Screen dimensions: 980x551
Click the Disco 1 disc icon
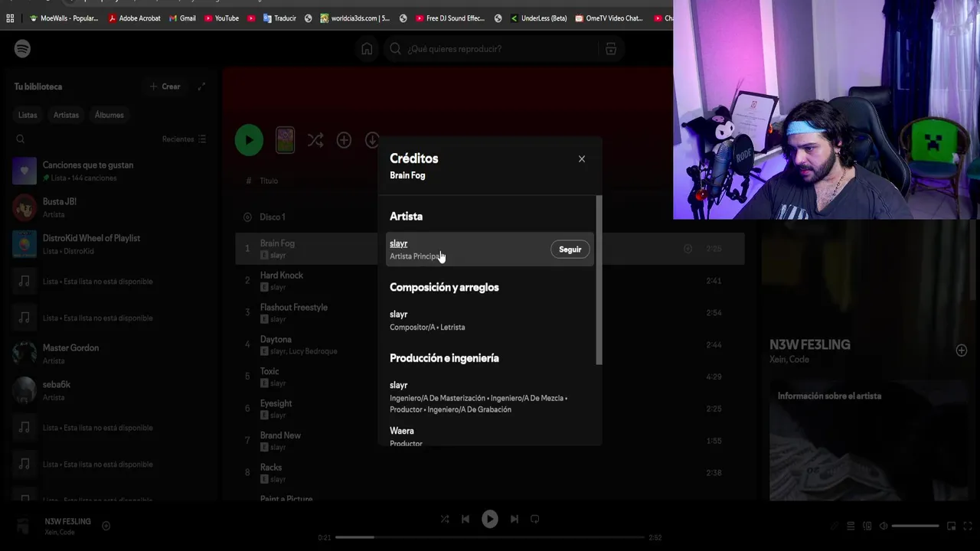coord(247,217)
